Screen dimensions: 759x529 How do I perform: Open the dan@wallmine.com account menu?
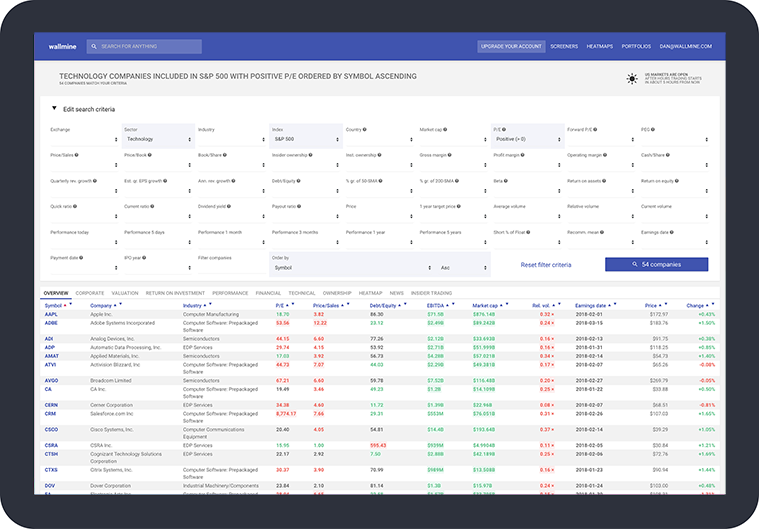(685, 46)
